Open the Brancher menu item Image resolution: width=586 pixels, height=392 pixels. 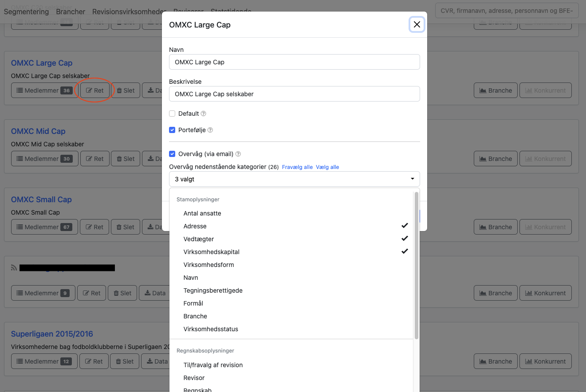(x=71, y=12)
